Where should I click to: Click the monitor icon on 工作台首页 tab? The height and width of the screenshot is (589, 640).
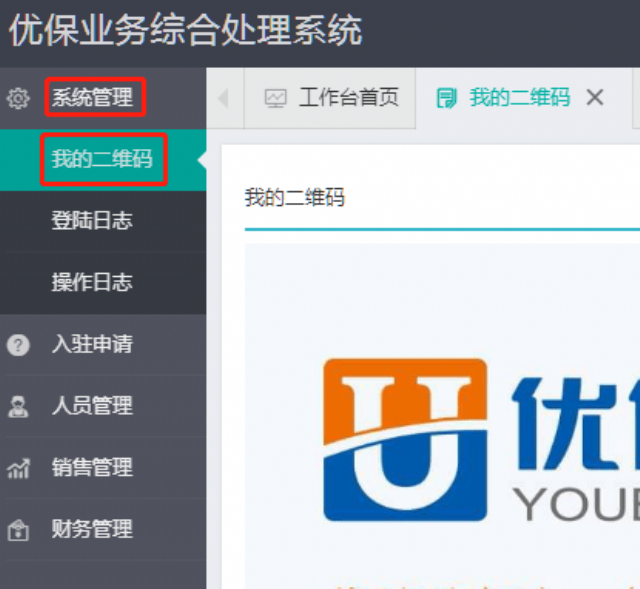pos(275,98)
